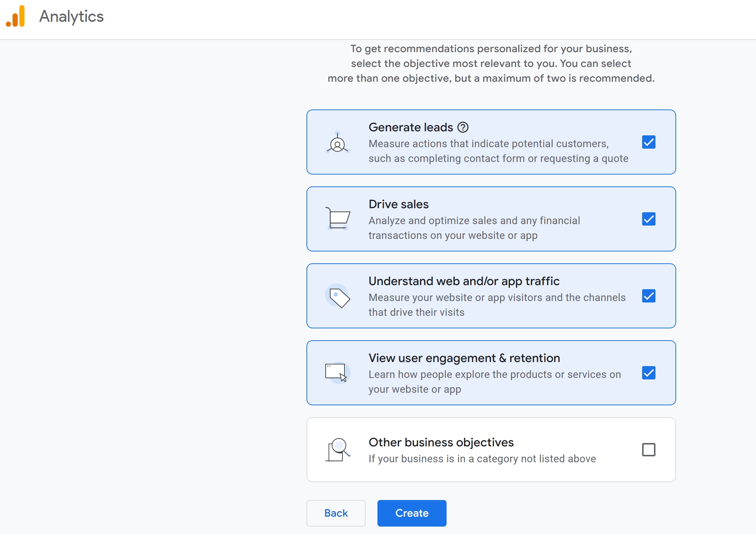Click the View user engagement & retention title
756x534 pixels.
click(x=464, y=358)
